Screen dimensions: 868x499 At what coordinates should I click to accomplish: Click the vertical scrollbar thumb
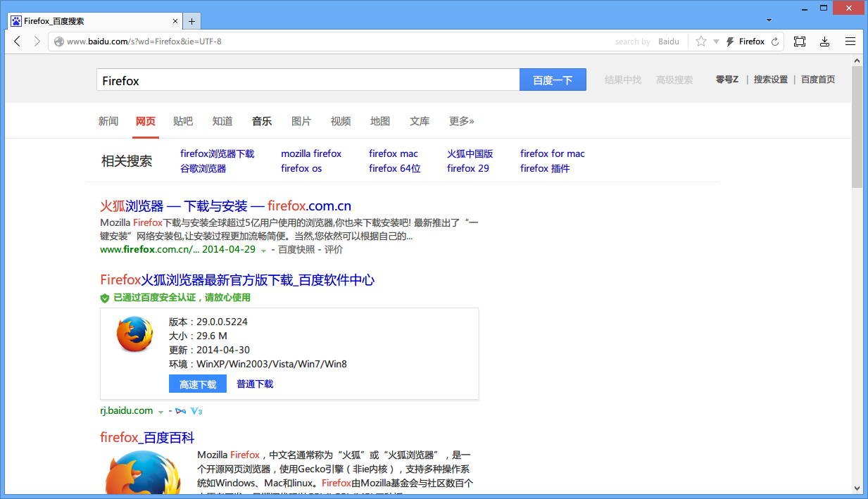[857, 127]
